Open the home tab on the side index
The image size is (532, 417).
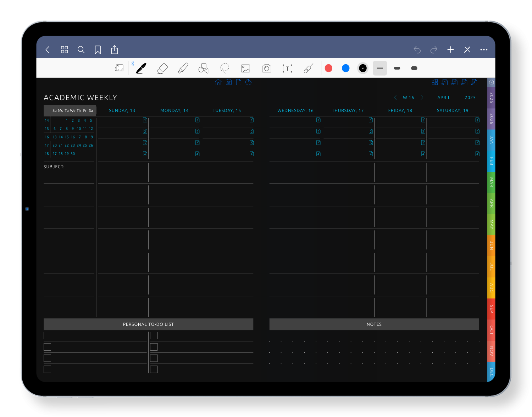point(491,82)
